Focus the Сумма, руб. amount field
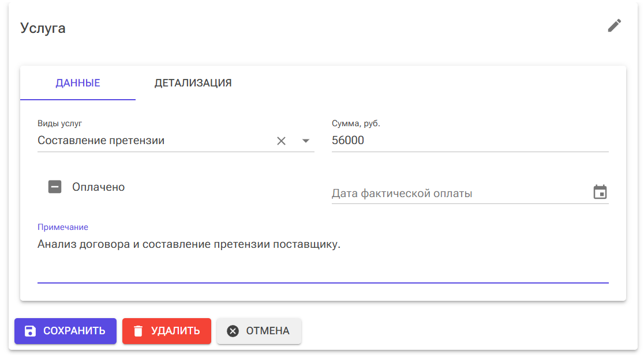The width and height of the screenshot is (644, 355). 470,141
